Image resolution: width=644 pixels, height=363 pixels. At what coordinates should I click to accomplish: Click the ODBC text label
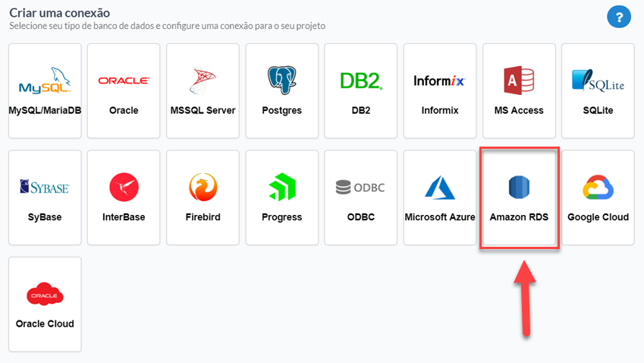361,217
